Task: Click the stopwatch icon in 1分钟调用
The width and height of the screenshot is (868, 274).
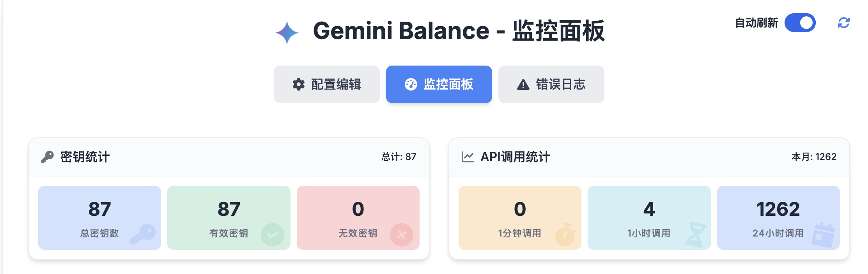Action: click(565, 235)
